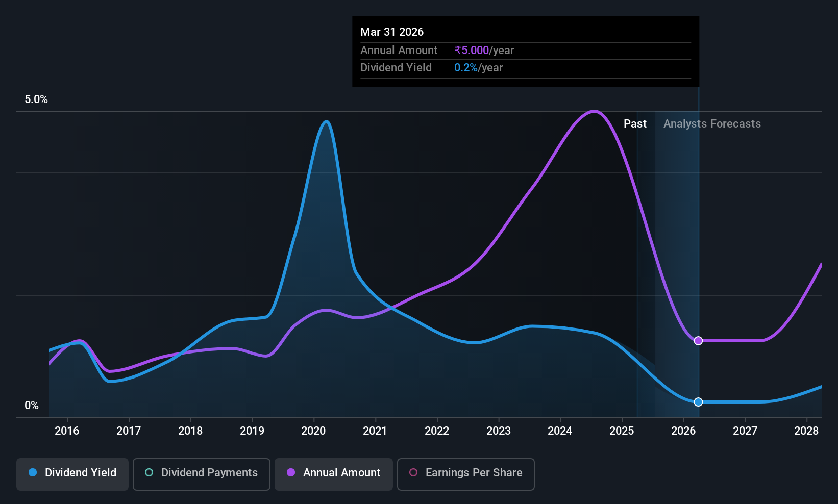The width and height of the screenshot is (838, 504).
Task: Click the ₹5.000/year tooltip value
Action: [x=484, y=51]
